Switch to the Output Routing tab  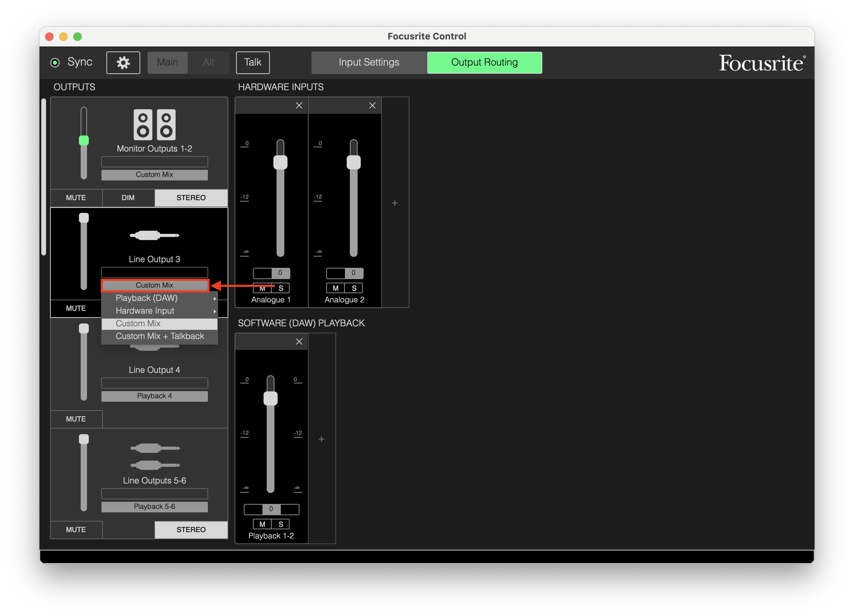[x=485, y=62]
